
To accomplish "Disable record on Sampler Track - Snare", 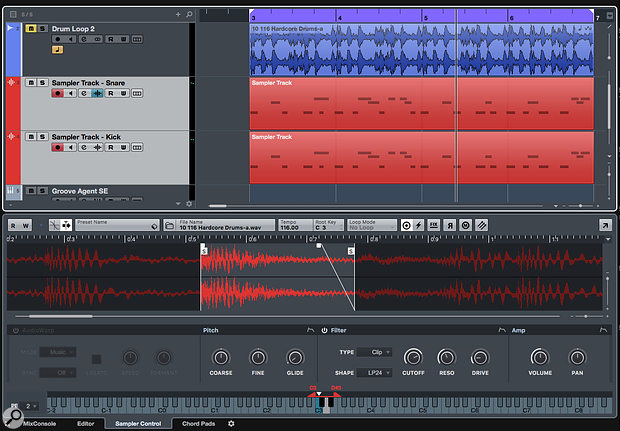I will (58, 93).
